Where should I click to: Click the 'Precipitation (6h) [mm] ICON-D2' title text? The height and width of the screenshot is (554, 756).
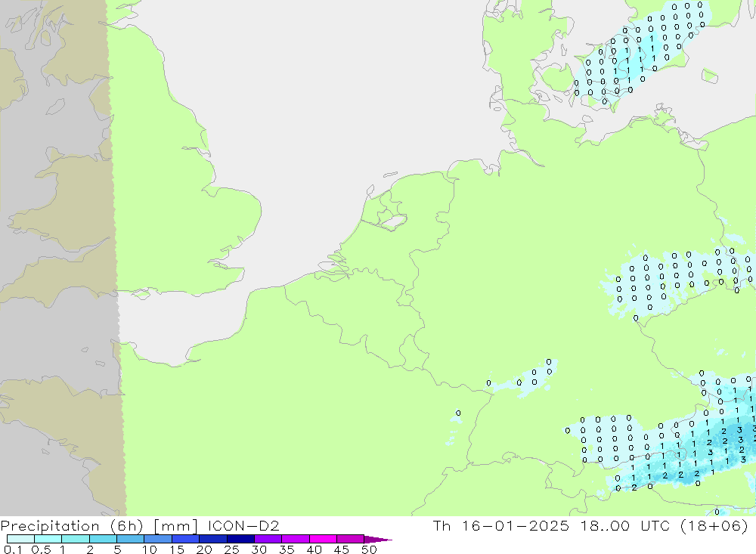point(140,525)
